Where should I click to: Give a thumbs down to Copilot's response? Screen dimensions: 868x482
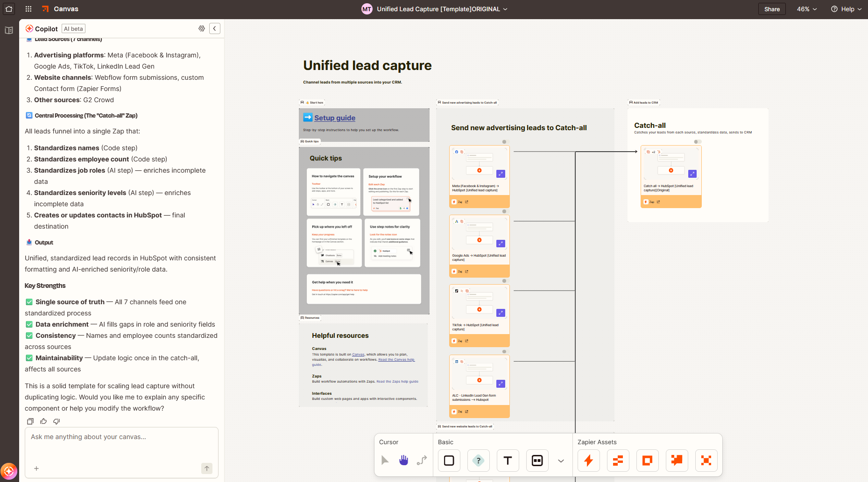pos(56,421)
